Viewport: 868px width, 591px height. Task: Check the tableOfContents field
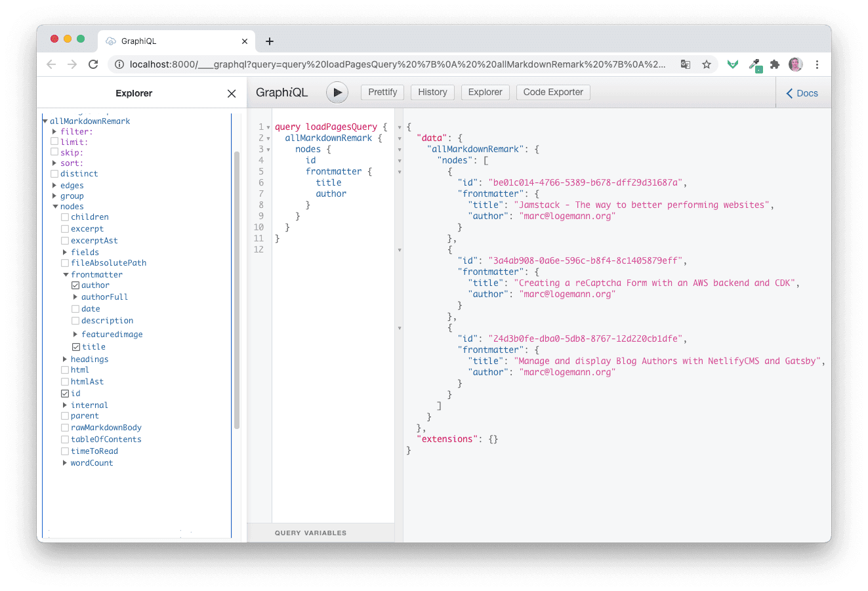click(x=65, y=439)
